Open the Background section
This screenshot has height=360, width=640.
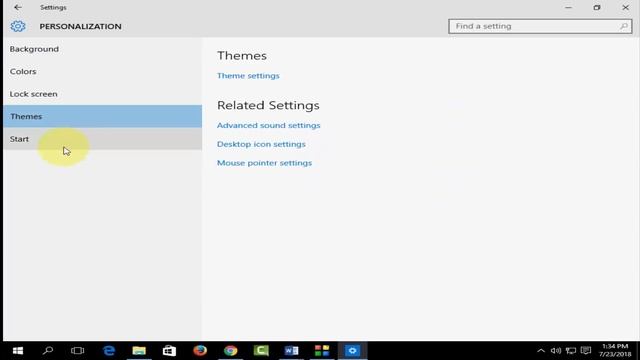coord(102,49)
